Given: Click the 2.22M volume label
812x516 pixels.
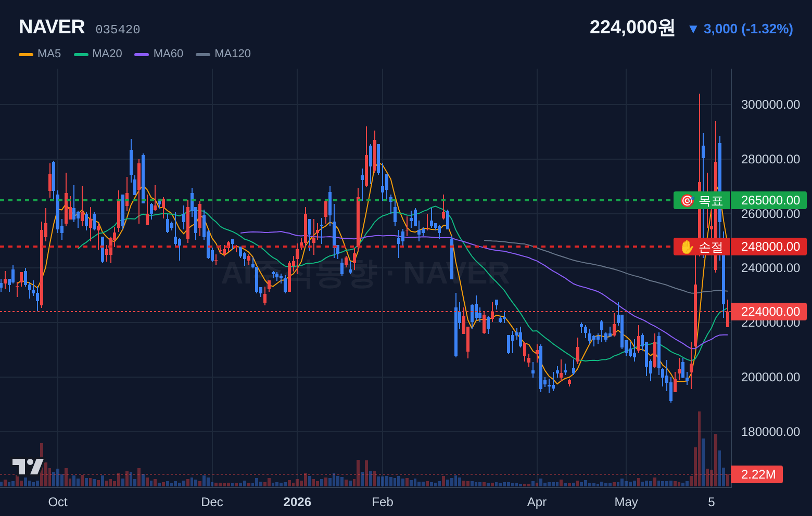Looking at the screenshot, I should (x=757, y=474).
